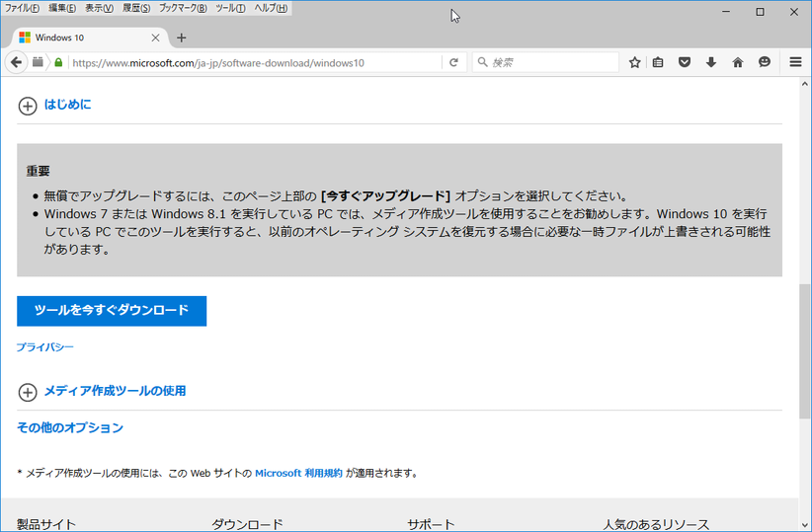812x532 pixels.
Task: Close the Windows 10 tab
Action: pyautogui.click(x=155, y=38)
